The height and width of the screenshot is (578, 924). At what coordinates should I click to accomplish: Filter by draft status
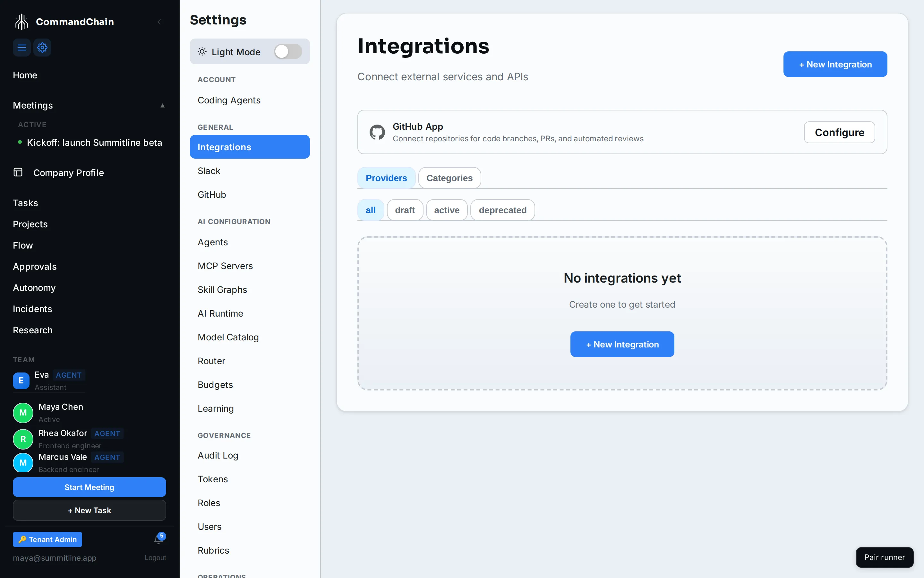[405, 210]
